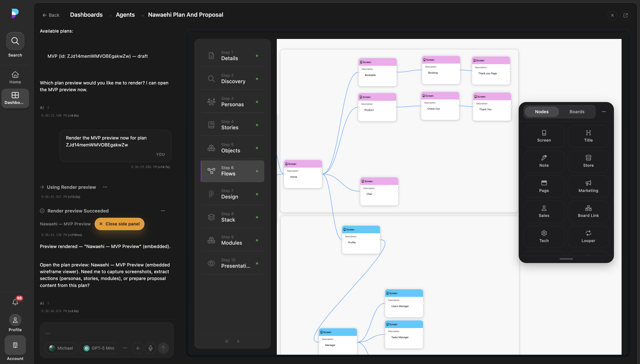Open Step 10 Presentation
640x364 pixels.
pyautogui.click(x=232, y=263)
